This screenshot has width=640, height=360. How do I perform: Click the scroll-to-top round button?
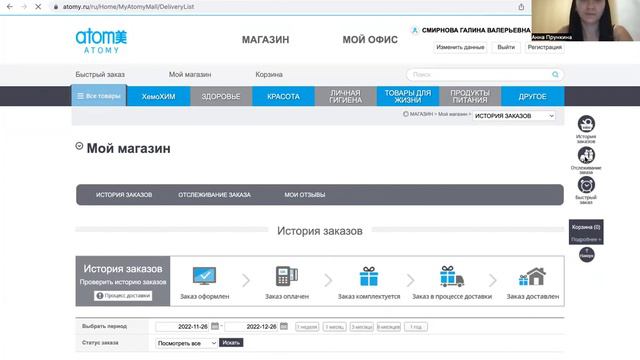pyautogui.click(x=587, y=255)
